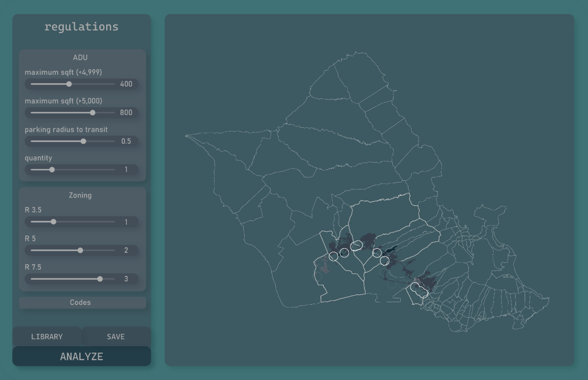Open the Codes panel

82,302
